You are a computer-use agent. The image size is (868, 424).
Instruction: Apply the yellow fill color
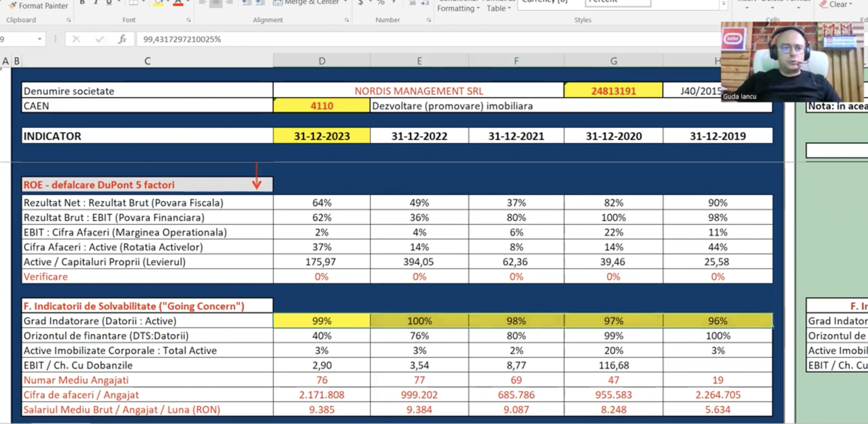pyautogui.click(x=158, y=3)
